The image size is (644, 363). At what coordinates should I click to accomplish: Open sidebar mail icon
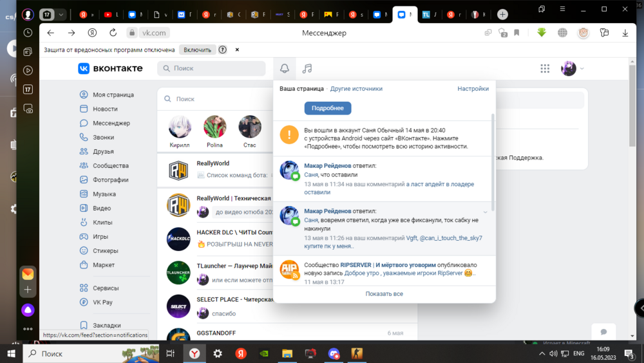(28, 274)
